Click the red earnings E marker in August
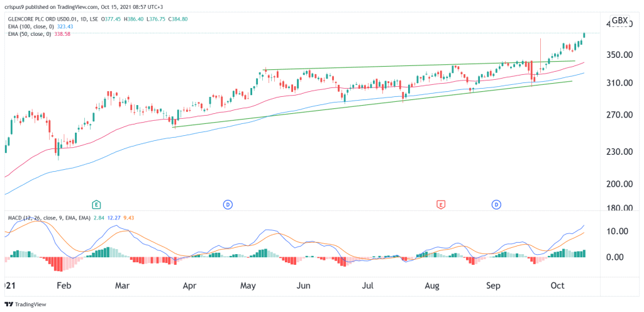Image resolution: width=644 pixels, height=312 pixels. pos(441,204)
